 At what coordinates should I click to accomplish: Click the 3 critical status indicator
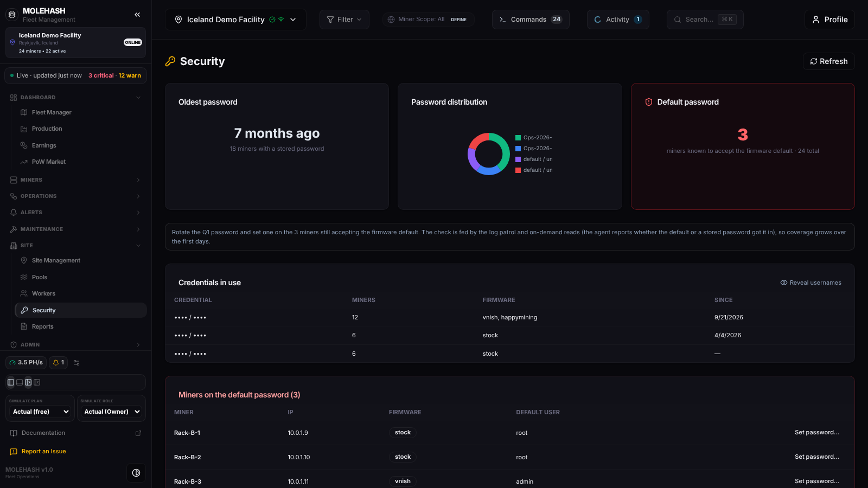tap(101, 75)
